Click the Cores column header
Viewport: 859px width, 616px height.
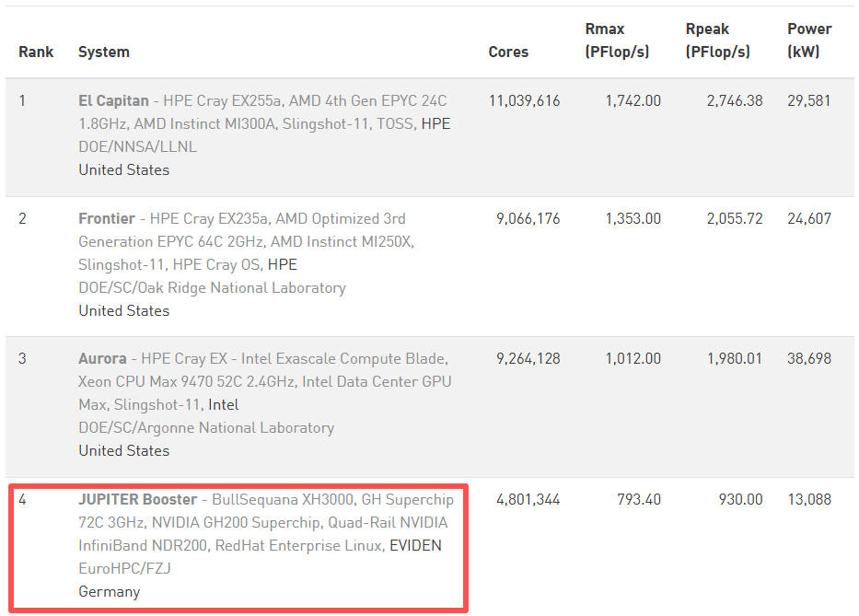(508, 52)
